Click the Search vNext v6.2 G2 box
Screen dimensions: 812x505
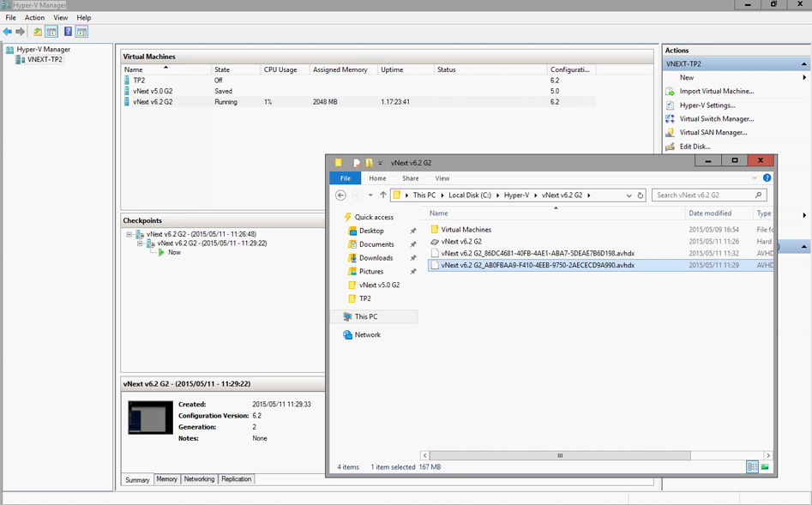(709, 195)
